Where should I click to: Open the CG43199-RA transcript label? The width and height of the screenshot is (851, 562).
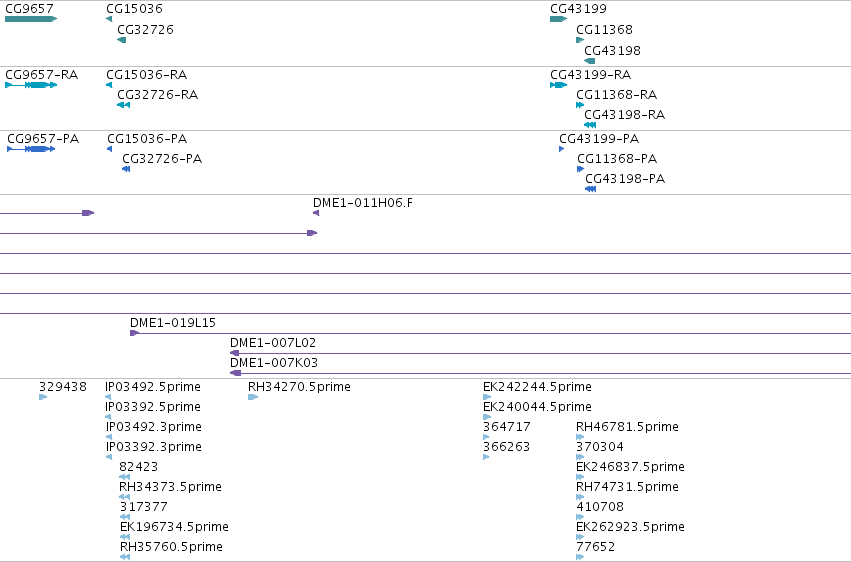pyautogui.click(x=590, y=75)
